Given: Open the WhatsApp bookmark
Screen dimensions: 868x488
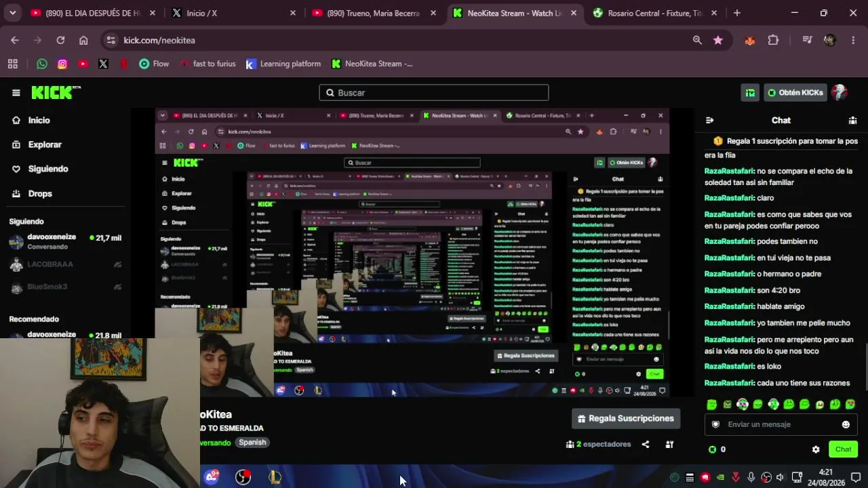Looking at the screenshot, I should (42, 64).
